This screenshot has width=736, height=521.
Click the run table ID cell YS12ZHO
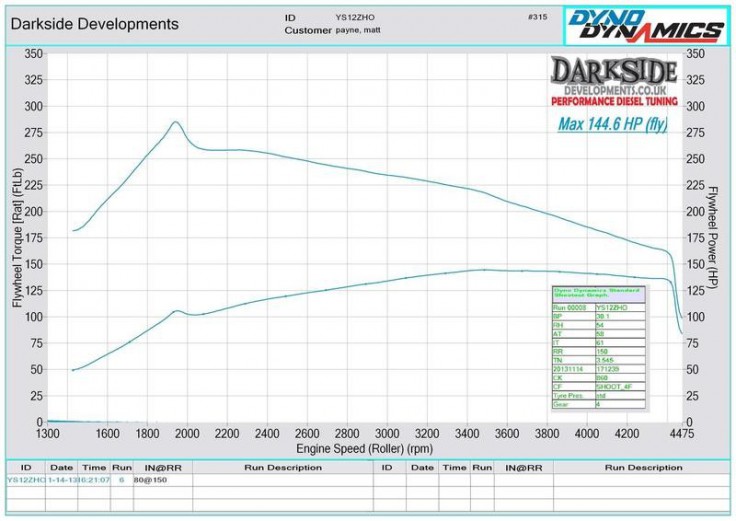26,479
